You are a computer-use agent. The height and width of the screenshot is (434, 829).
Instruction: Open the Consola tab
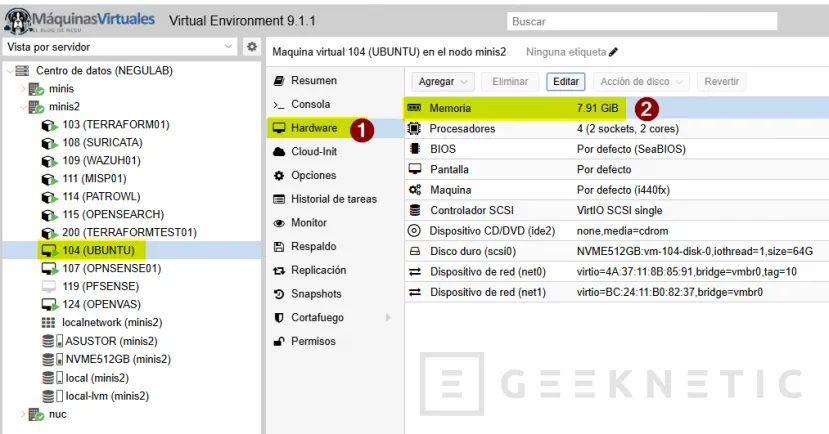pos(335,104)
